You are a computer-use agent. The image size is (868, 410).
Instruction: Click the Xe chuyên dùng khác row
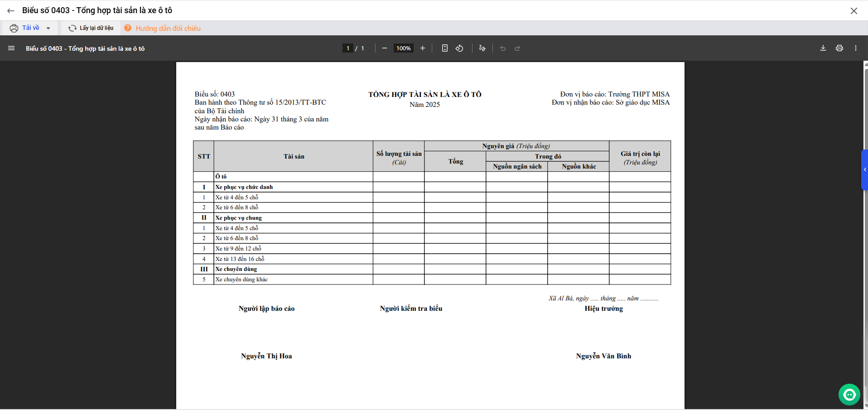pyautogui.click(x=432, y=280)
